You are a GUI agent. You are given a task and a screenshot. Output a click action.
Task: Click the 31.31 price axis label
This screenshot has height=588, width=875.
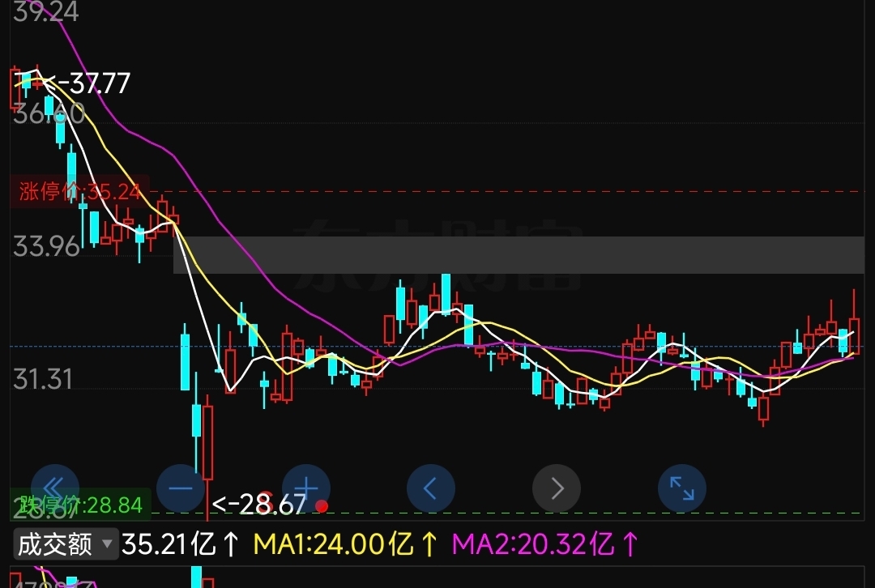43,379
